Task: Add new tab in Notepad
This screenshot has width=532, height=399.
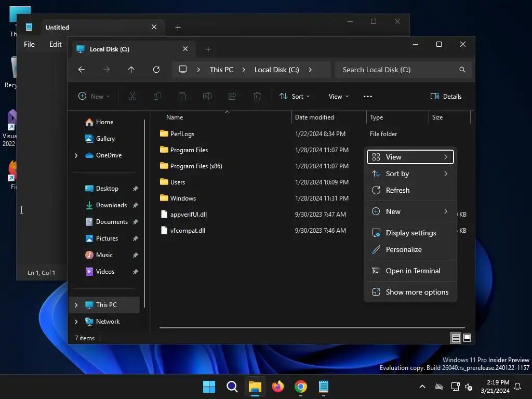Action: tap(178, 27)
